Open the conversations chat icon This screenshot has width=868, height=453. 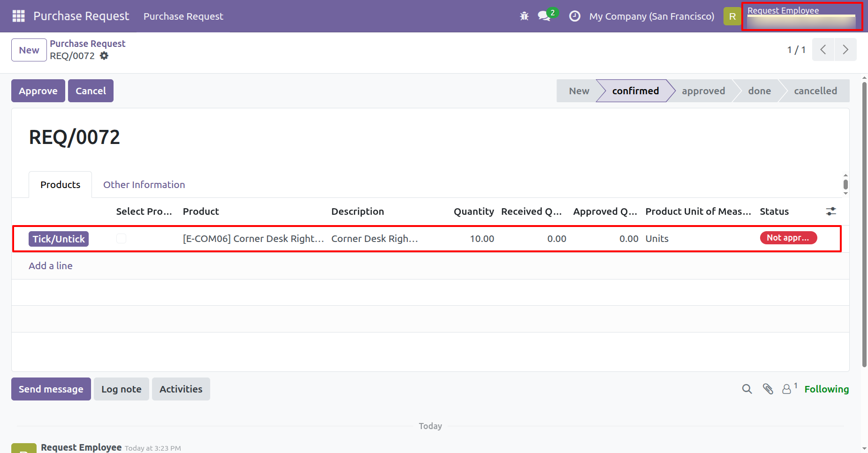[544, 16]
